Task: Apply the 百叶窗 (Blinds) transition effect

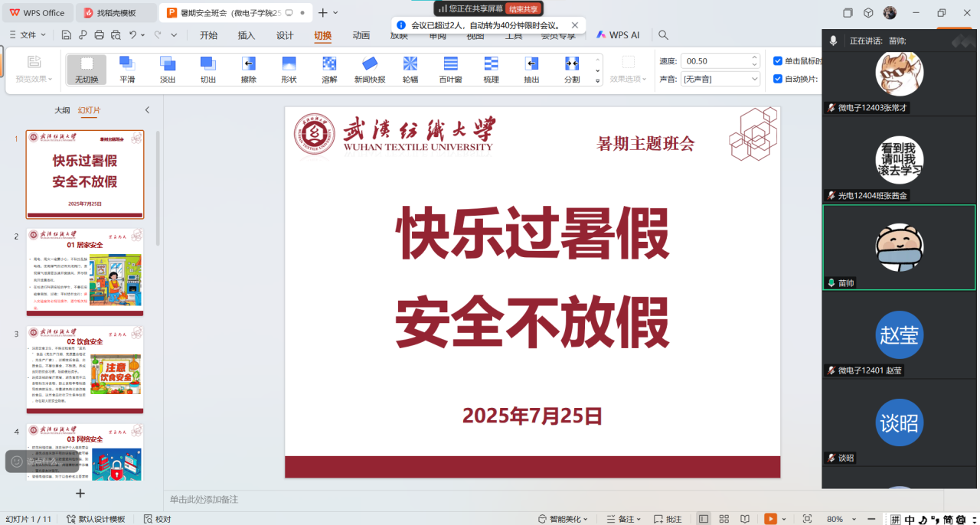Action: (450, 70)
